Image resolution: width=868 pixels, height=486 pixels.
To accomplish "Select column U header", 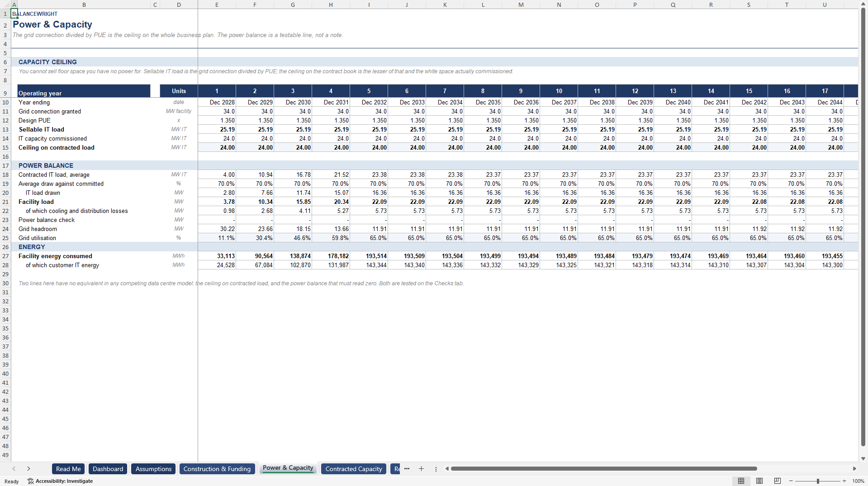I will [825, 5].
